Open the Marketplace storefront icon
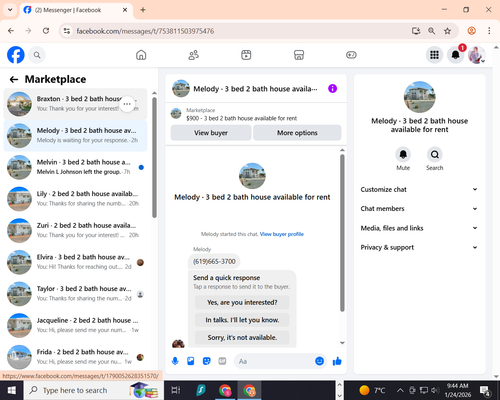This screenshot has width=500, height=400. 299,55
